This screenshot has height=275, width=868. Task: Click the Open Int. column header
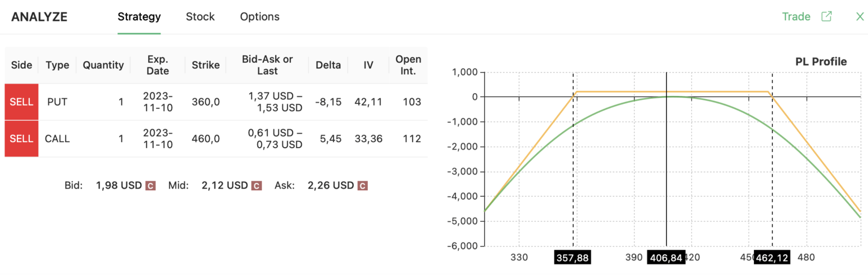(408, 65)
